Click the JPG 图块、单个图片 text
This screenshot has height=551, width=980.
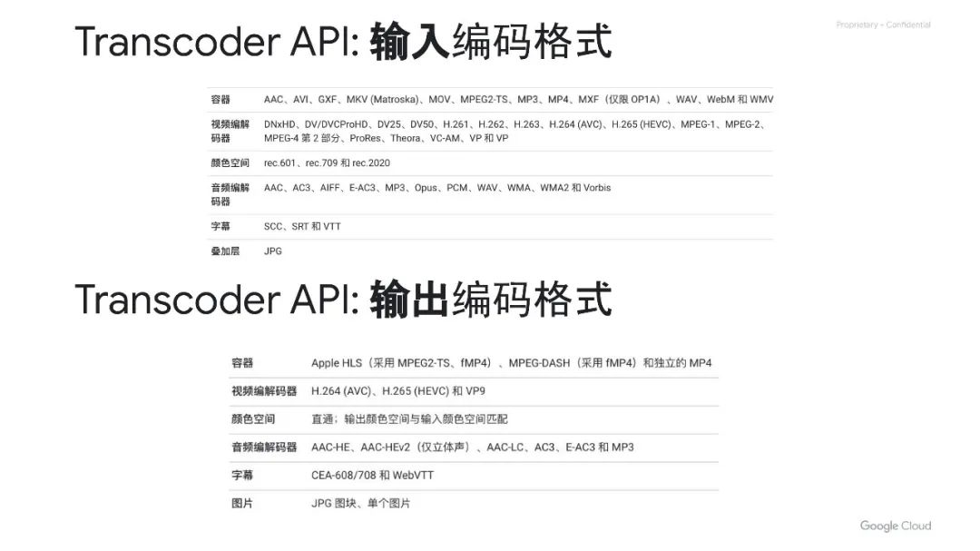[360, 503]
